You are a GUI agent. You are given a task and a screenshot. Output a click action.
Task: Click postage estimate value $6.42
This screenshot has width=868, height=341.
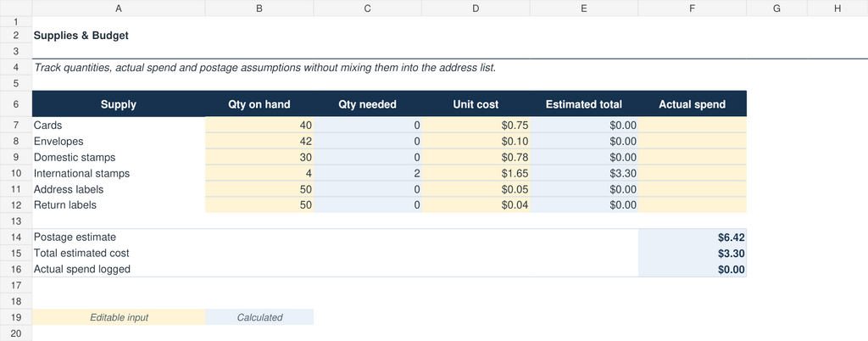[692, 237]
